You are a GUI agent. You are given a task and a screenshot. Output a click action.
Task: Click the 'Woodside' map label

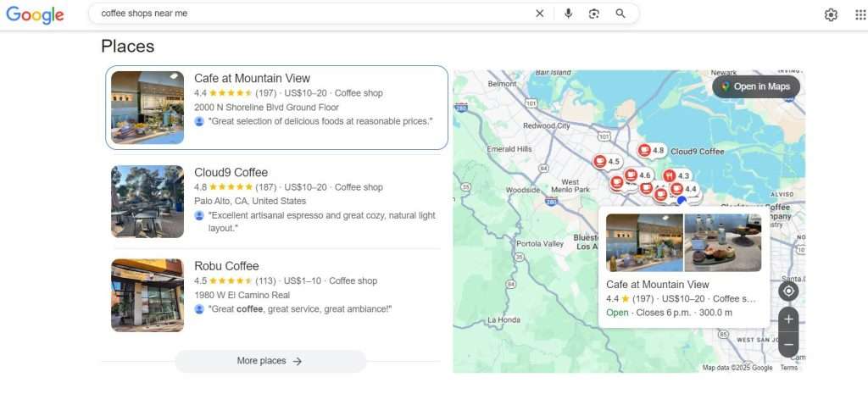coord(522,190)
